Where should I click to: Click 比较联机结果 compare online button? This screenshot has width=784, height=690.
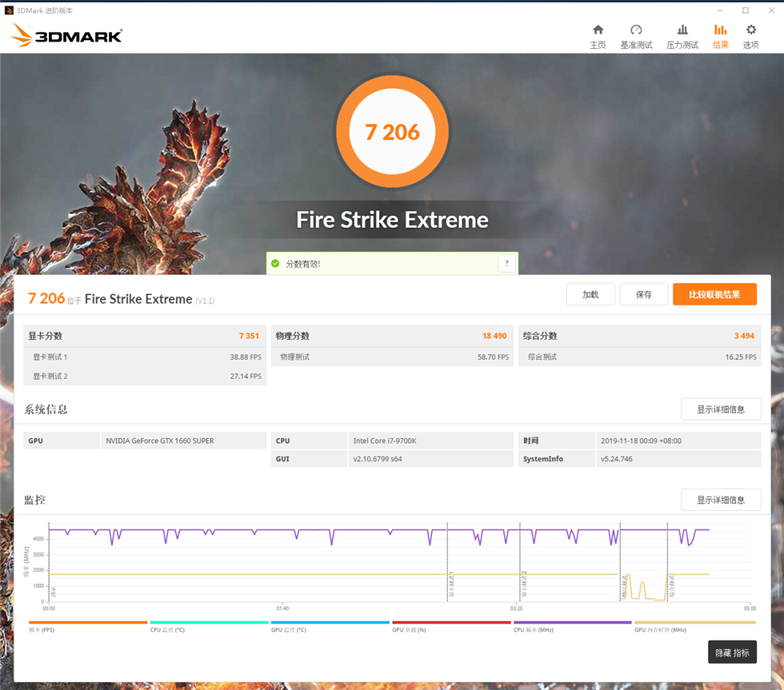(x=715, y=294)
